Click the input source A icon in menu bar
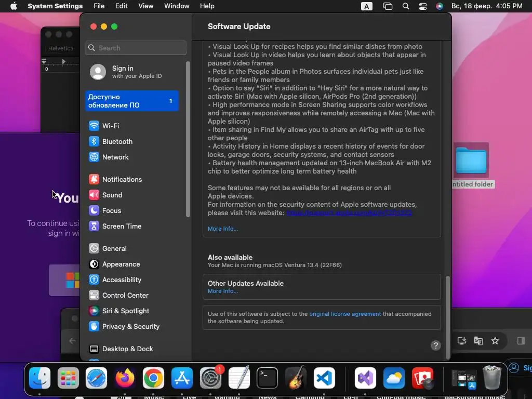The image size is (532, 399). (366, 6)
